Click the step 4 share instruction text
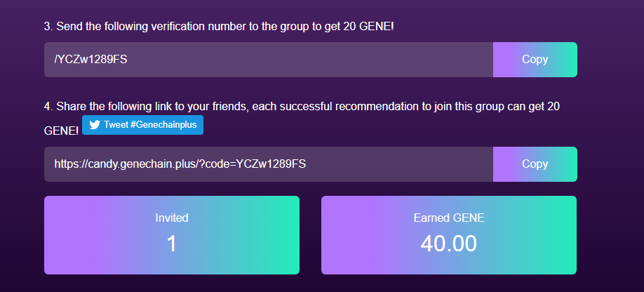 (x=302, y=107)
